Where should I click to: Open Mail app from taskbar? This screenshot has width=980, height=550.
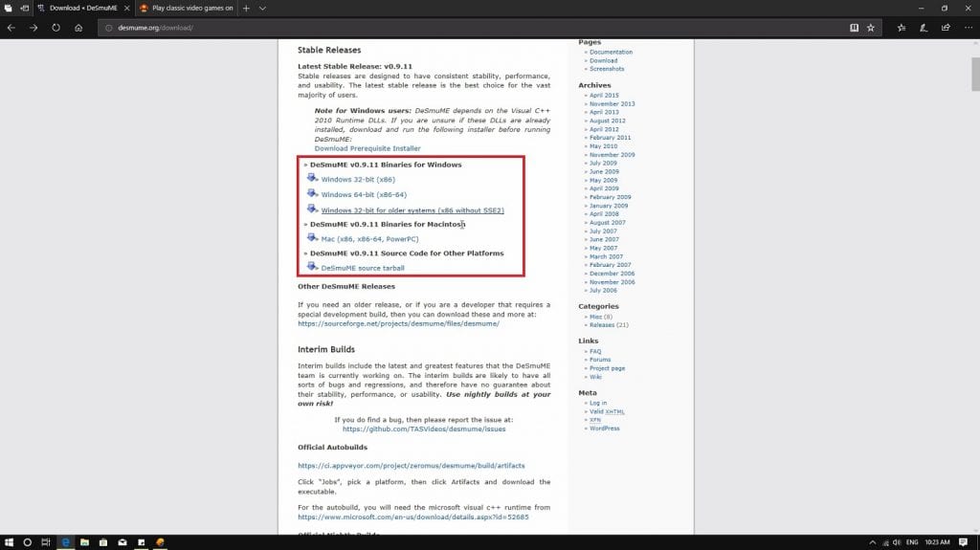click(122, 542)
